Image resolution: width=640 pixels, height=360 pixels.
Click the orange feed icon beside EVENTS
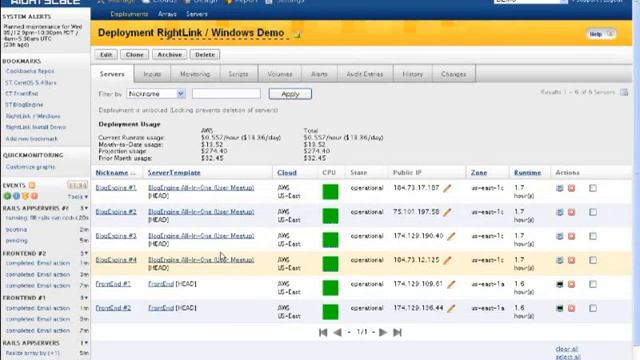click(32, 185)
